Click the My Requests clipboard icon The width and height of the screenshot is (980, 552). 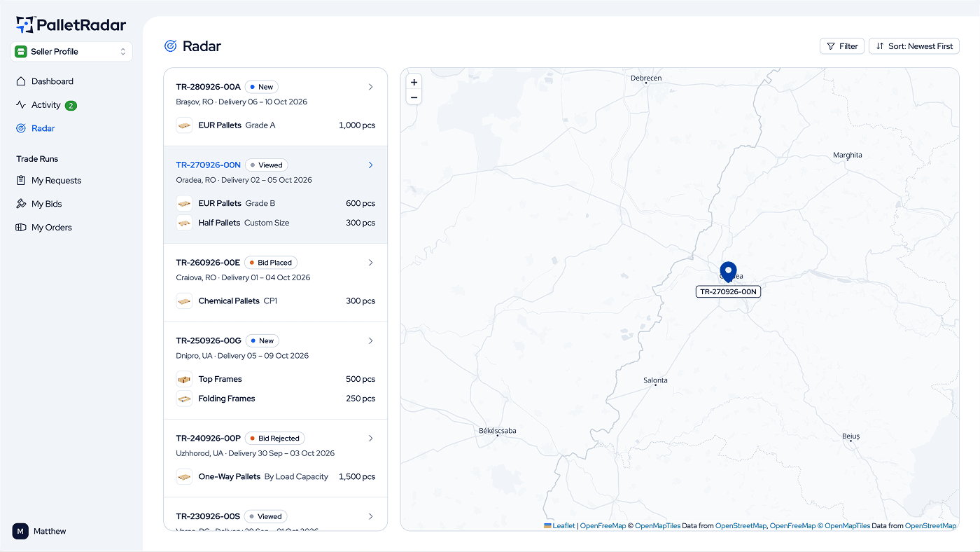[21, 181]
